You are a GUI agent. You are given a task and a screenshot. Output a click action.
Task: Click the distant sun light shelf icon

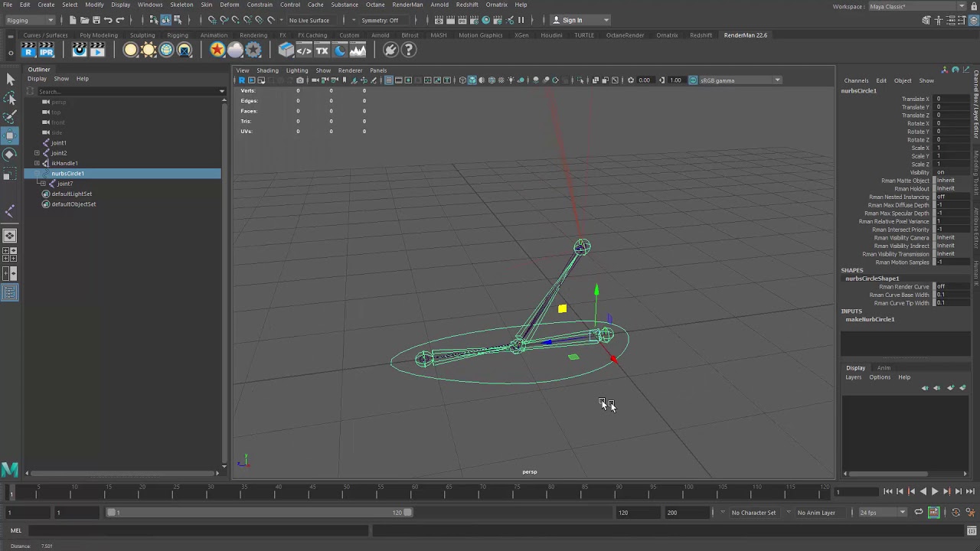click(x=149, y=51)
